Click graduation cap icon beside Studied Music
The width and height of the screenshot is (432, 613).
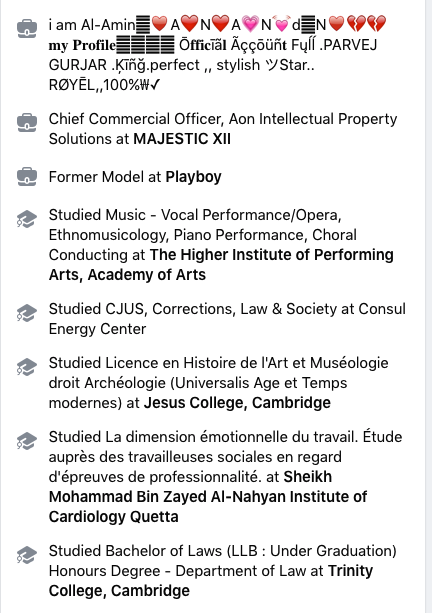click(27, 219)
